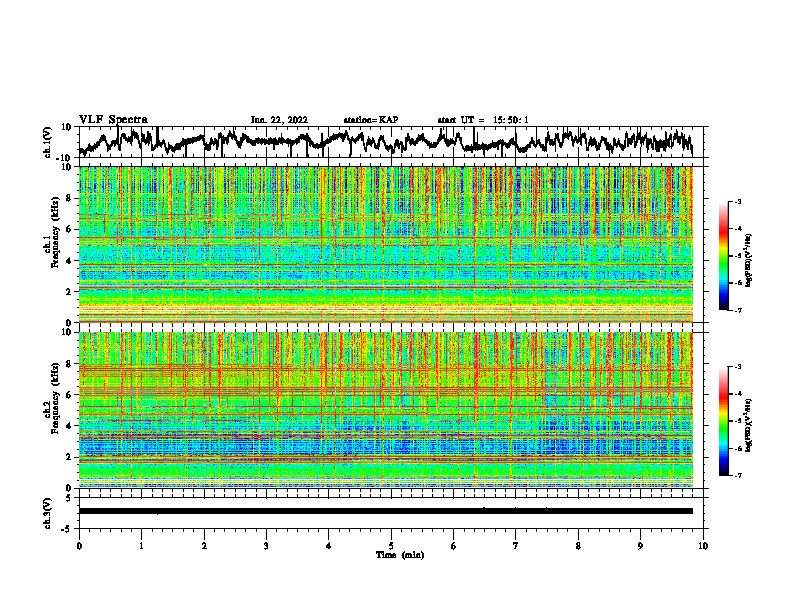Click the '2' kHz tick of ch.1 spectrogram
Image resolution: width=792 pixels, height=612 pixels.
pyautogui.click(x=69, y=292)
